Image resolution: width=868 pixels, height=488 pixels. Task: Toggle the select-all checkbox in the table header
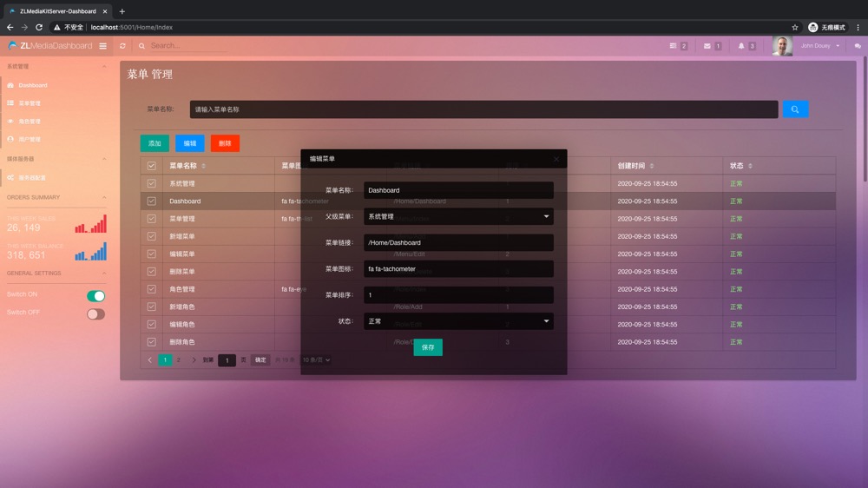(x=151, y=166)
